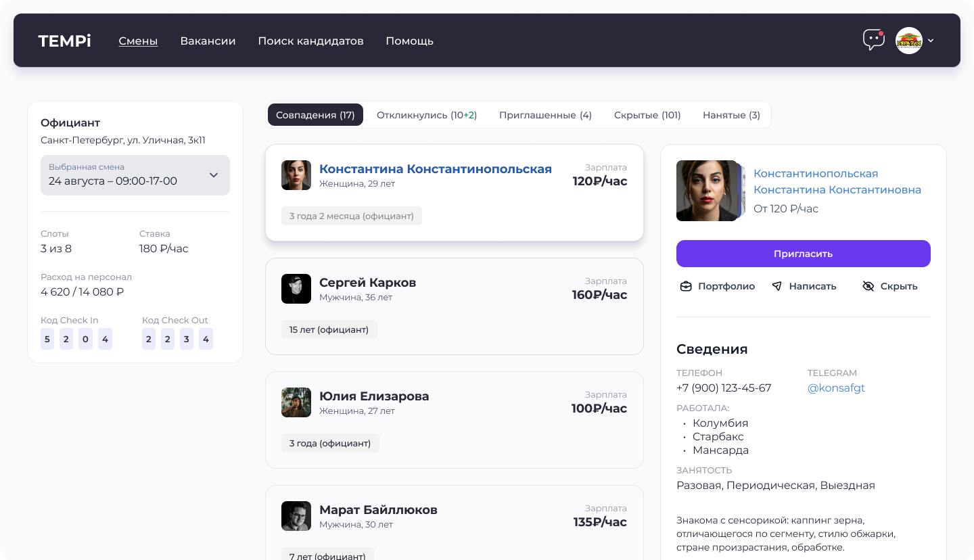Click the 135₽/час salary value
Viewport: 974px width, 560px height.
click(x=600, y=522)
